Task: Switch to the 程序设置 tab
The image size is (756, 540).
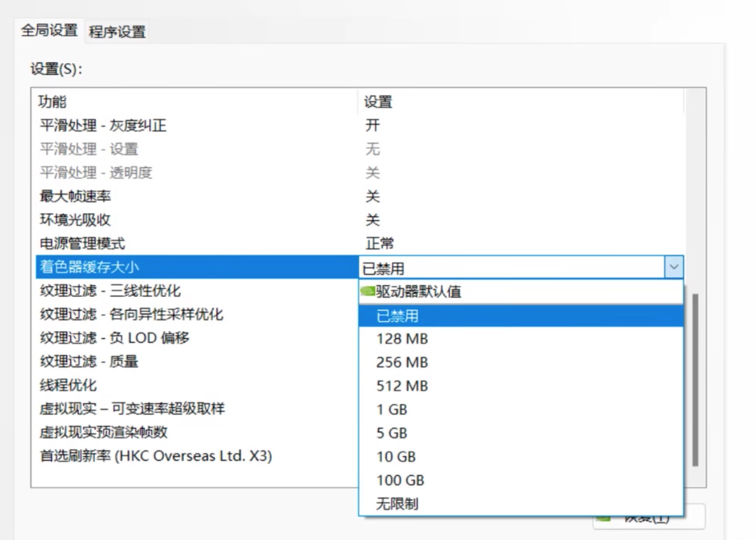Action: tap(117, 32)
